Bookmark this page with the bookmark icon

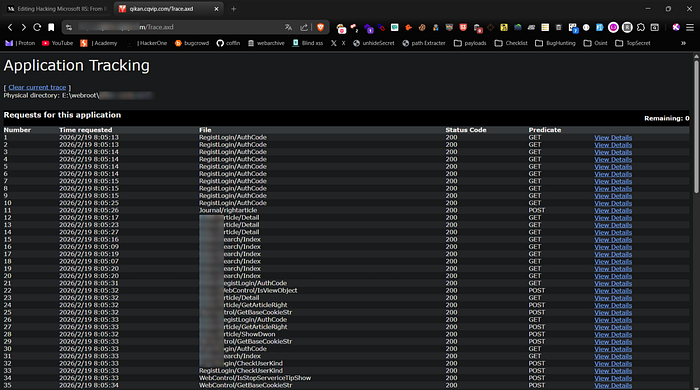point(51,27)
